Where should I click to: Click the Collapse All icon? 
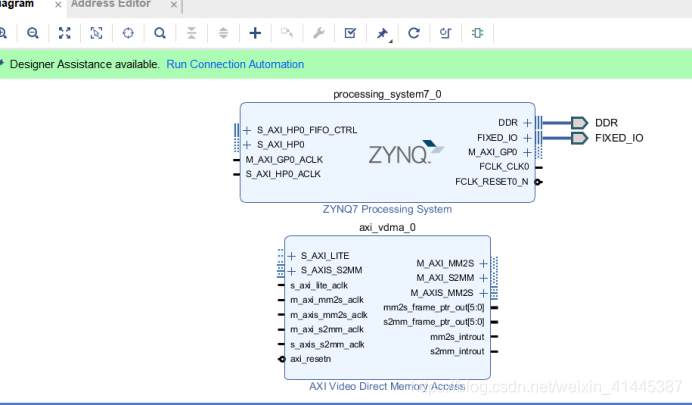point(192,33)
